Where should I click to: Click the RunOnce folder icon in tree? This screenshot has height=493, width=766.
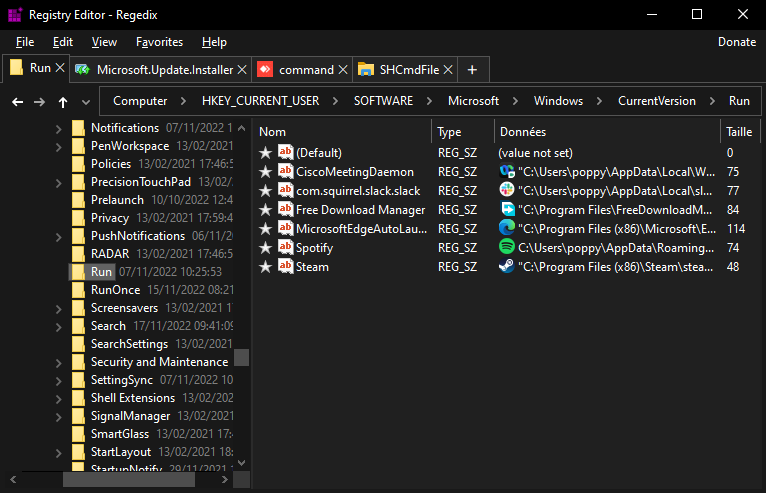coord(78,290)
